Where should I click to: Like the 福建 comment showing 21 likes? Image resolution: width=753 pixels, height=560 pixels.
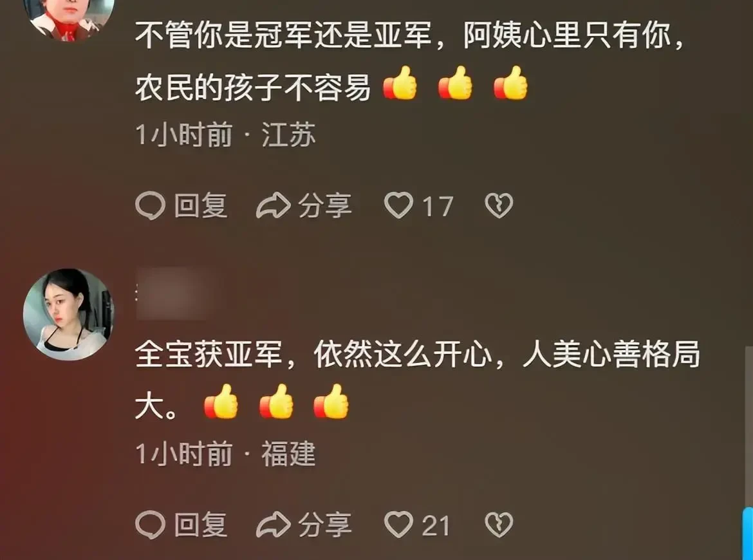pyautogui.click(x=398, y=525)
